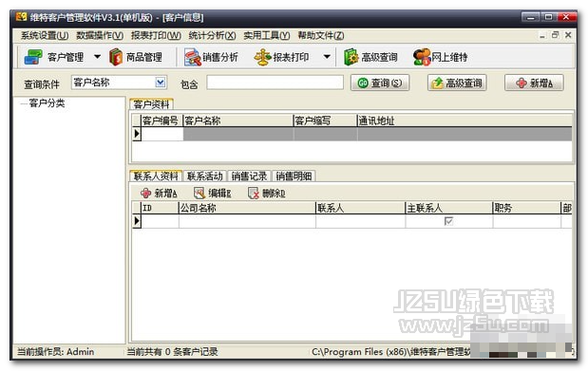Focus the 包含 search text field

tap(275, 83)
